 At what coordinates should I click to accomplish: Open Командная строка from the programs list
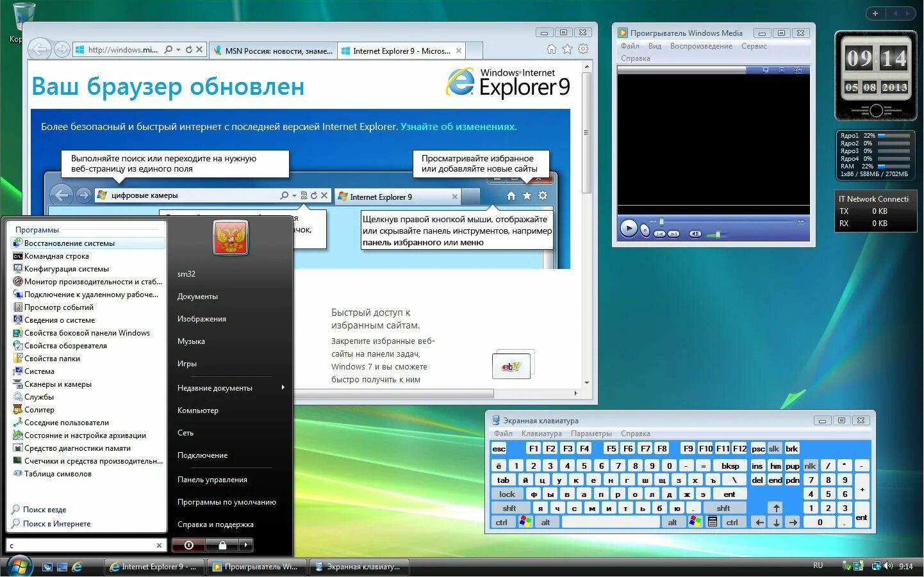click(x=56, y=256)
